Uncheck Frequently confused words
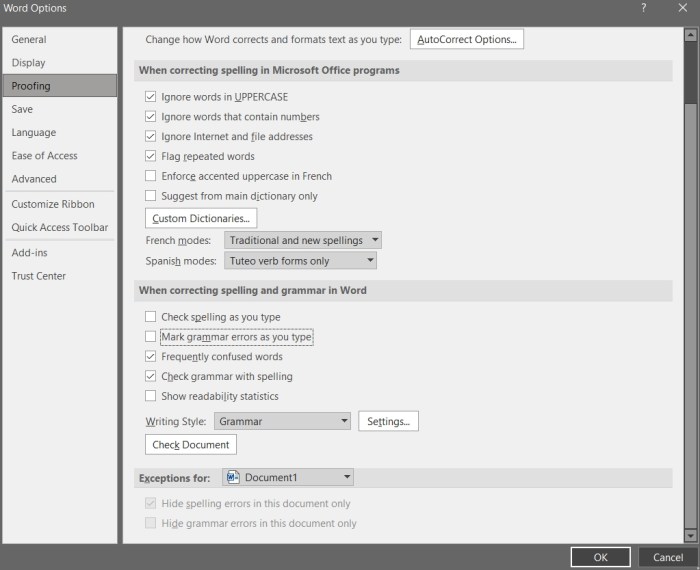Screen dimensions: 700x570 point(150,356)
